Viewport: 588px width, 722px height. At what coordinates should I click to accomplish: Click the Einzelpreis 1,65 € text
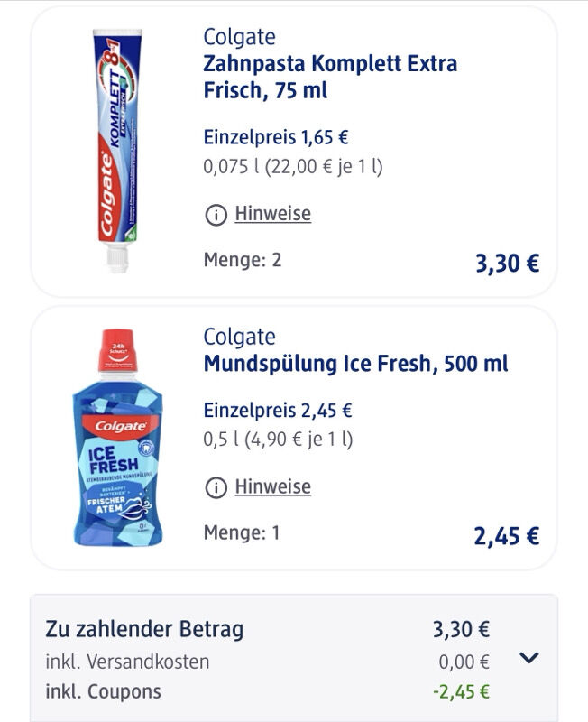276,138
